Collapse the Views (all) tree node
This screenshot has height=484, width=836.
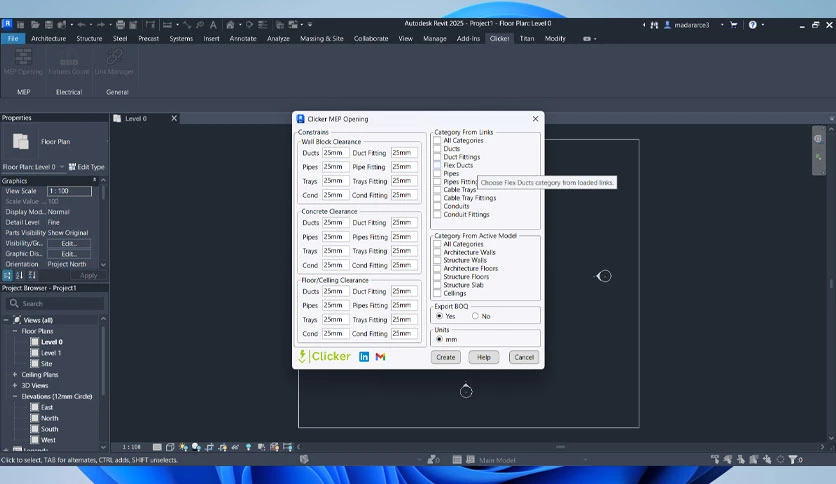pyautogui.click(x=6, y=320)
